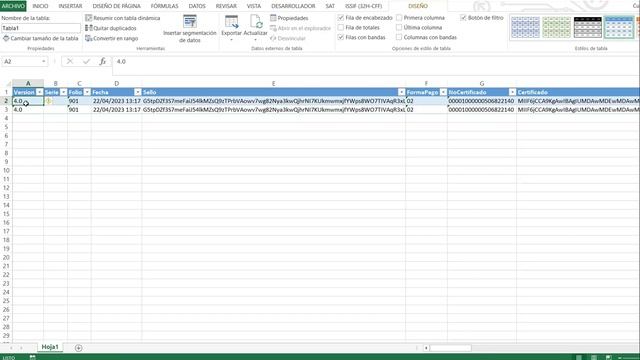Click Cambiar tamaño de la tabla
This screenshot has height=360, width=640.
(x=40, y=38)
